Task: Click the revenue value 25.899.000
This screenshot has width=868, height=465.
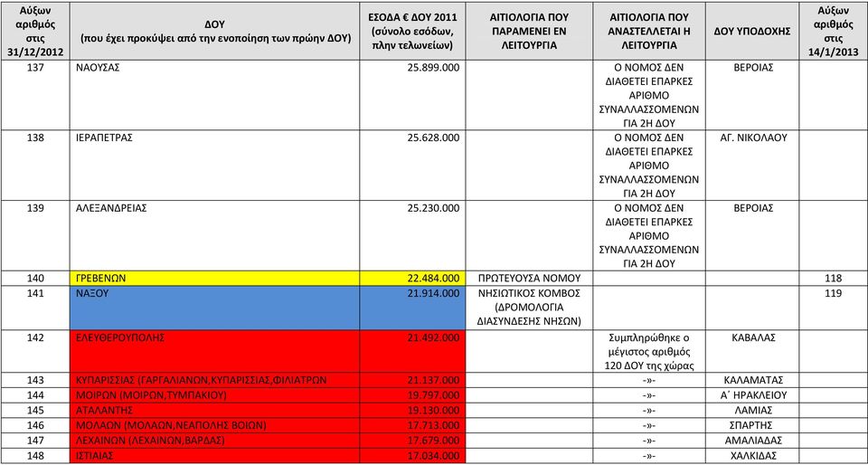Action: point(433,68)
